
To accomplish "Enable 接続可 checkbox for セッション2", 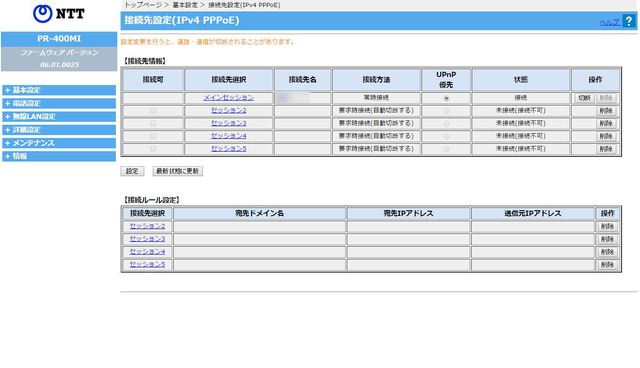I will click(153, 111).
